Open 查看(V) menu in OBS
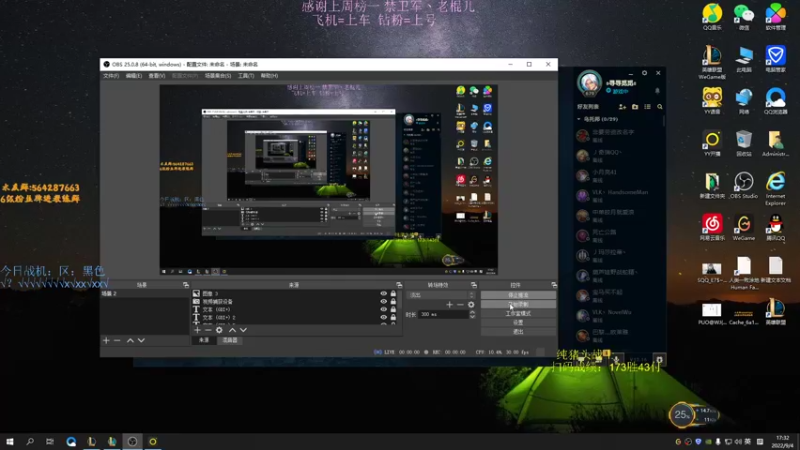This screenshot has width=800, height=450. click(157, 76)
